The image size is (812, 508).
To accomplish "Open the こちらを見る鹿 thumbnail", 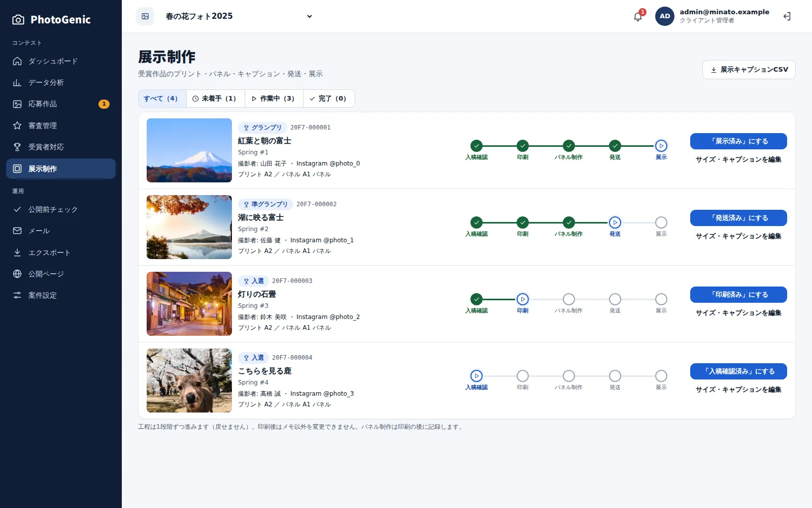I will click(189, 380).
